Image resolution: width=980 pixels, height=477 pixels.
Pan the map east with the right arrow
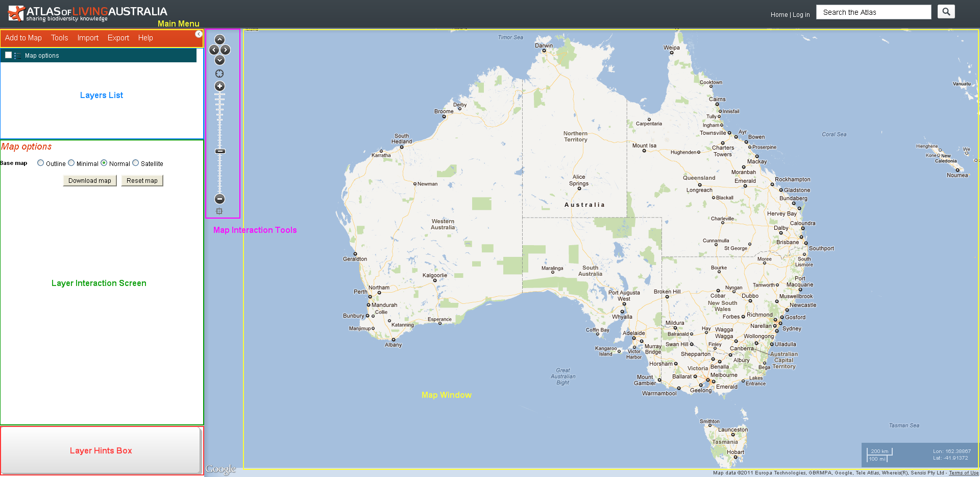[225, 50]
